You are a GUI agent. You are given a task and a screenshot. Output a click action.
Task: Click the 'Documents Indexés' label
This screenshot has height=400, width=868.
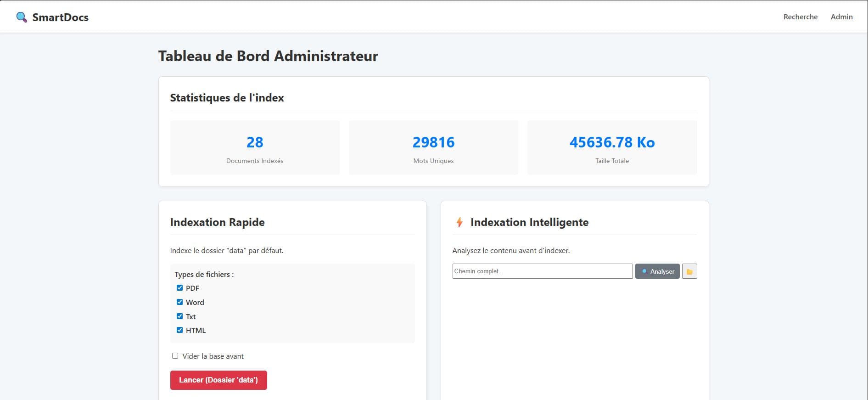[x=255, y=161]
